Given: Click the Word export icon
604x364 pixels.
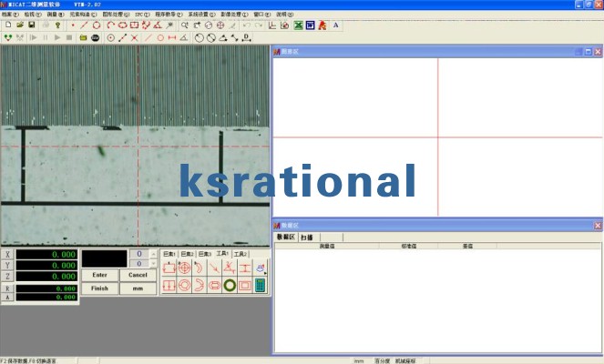Looking at the screenshot, I should click(x=309, y=25).
